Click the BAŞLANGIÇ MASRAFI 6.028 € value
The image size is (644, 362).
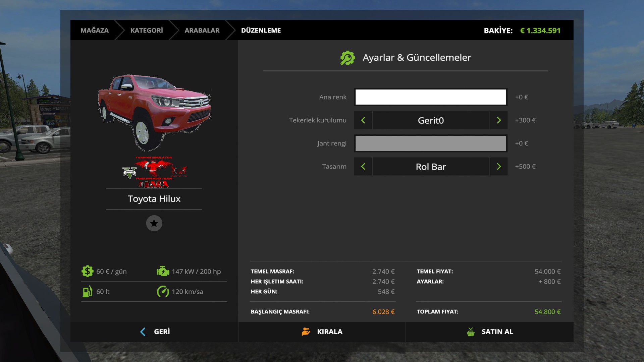383,312
